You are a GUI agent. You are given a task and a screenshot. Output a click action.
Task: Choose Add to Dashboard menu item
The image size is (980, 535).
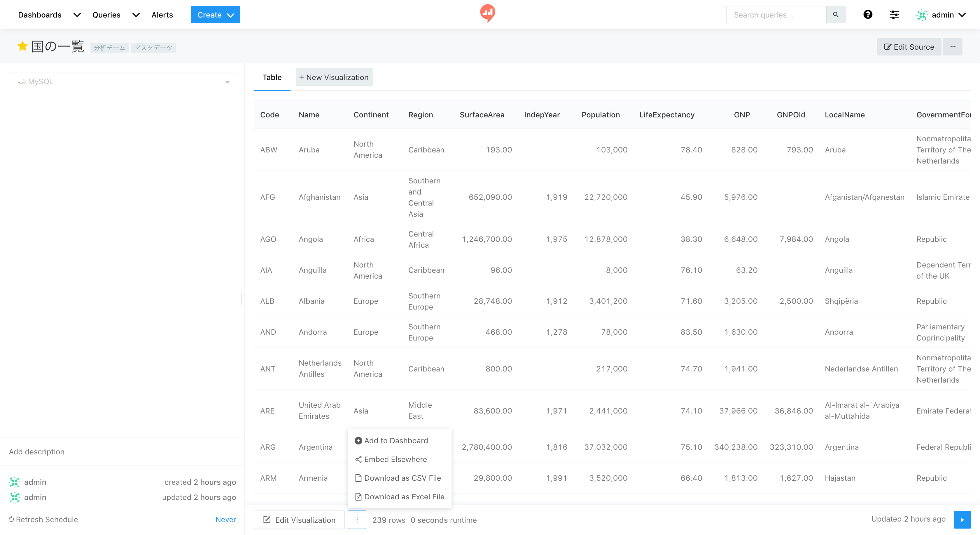pyautogui.click(x=396, y=441)
